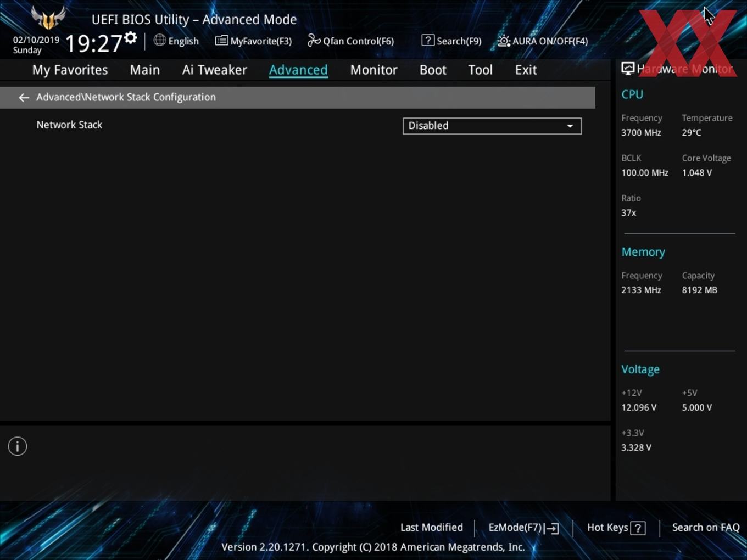Click the version copyright text

click(373, 547)
